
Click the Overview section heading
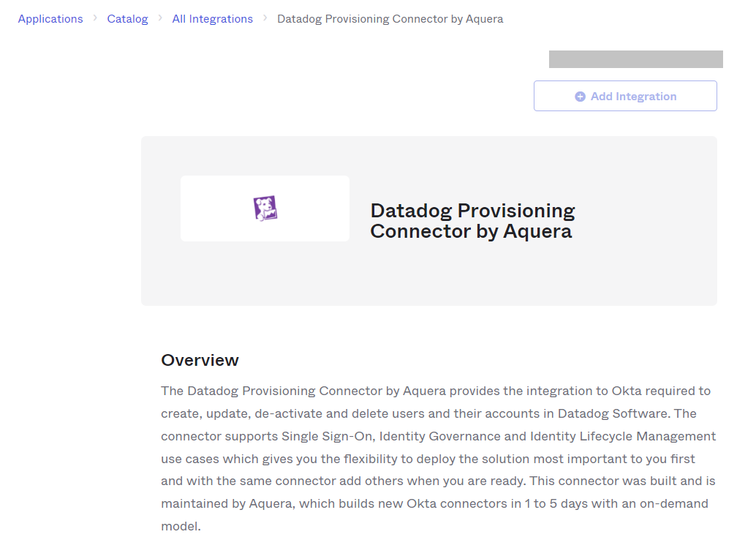coord(200,360)
